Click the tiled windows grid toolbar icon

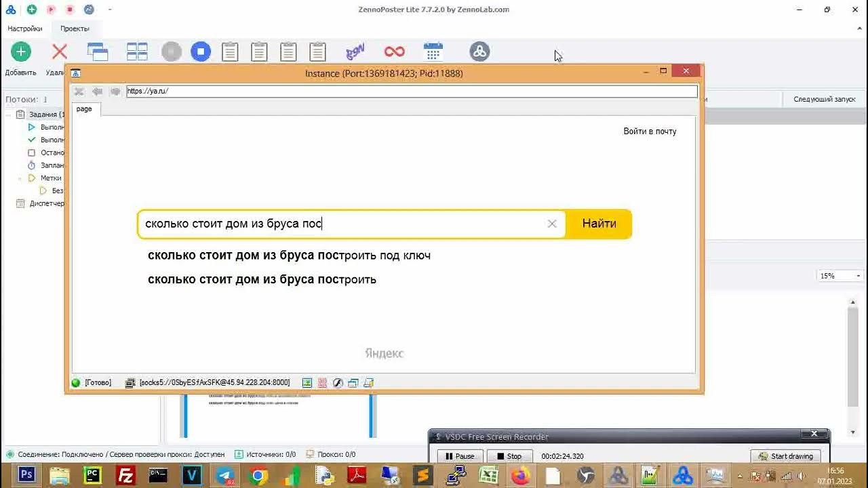(137, 52)
